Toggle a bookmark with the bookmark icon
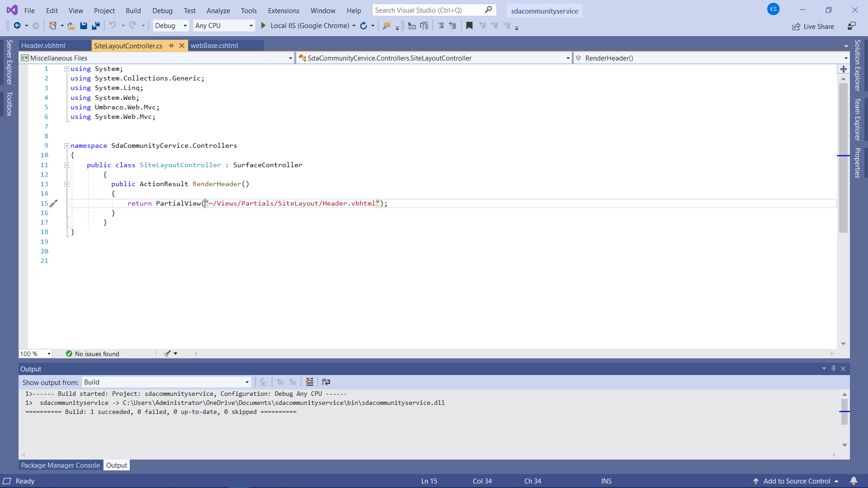This screenshot has width=868, height=488. [x=469, y=26]
